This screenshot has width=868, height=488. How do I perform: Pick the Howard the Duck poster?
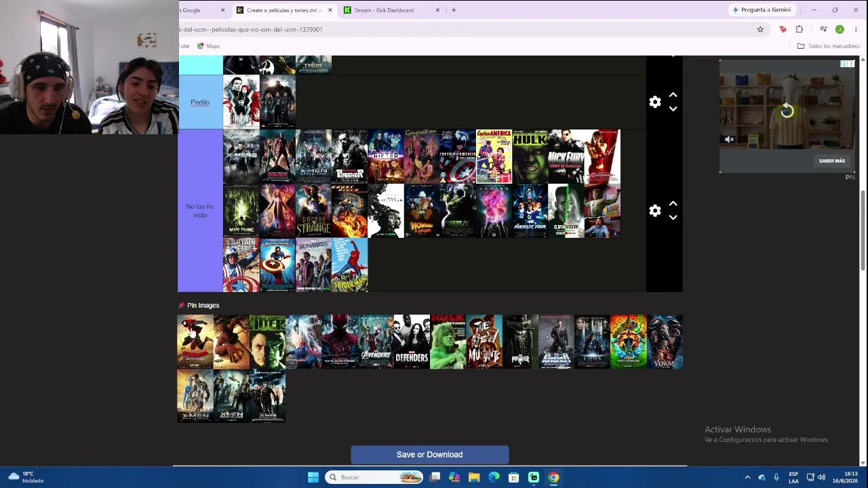[421, 211]
